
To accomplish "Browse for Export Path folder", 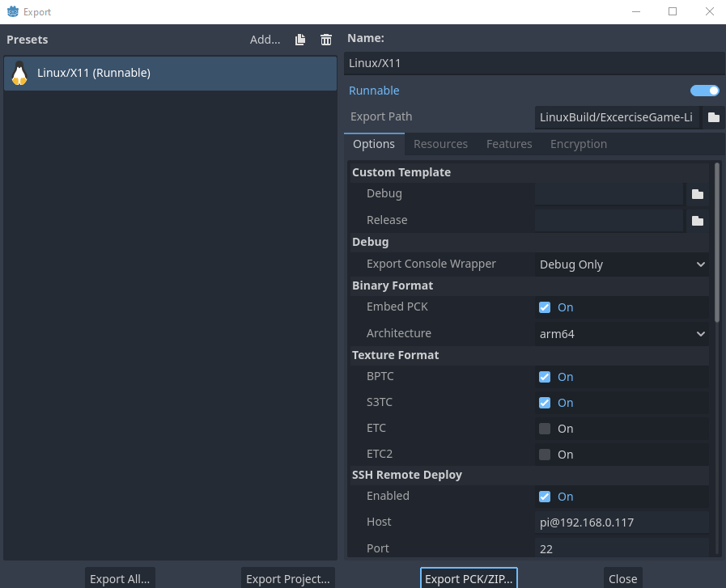I will click(714, 117).
